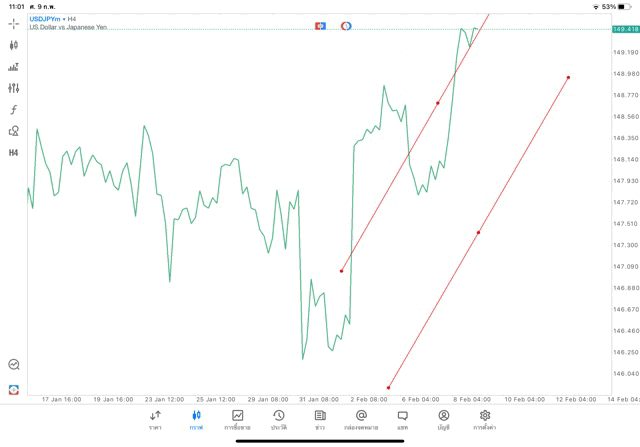The width and height of the screenshot is (640, 447).
Task: Open the การตั้งค่า (Settings) tab
Action: [485, 419]
